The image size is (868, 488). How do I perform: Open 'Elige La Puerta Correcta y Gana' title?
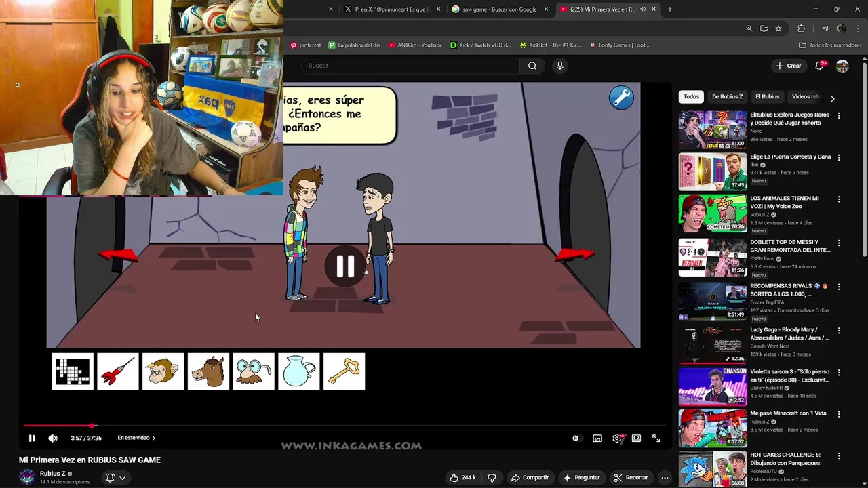(790, 157)
